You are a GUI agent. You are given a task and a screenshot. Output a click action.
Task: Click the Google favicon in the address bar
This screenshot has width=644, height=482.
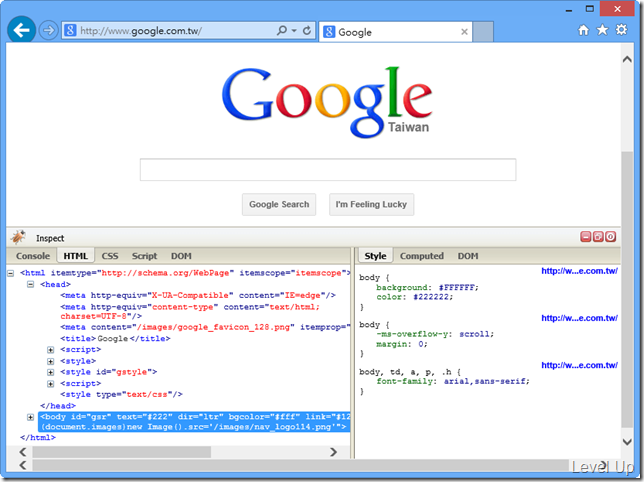[x=70, y=30]
